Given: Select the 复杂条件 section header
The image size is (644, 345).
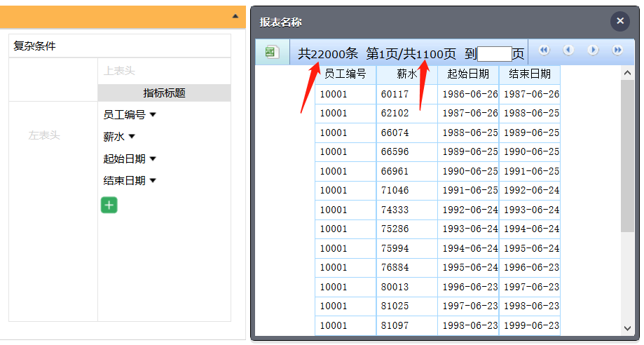Looking at the screenshot, I should 120,46.
